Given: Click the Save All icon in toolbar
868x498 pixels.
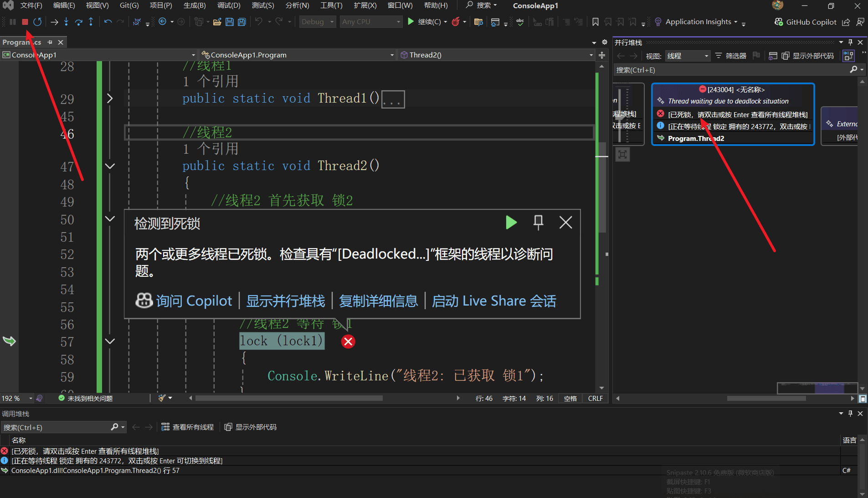Looking at the screenshot, I should point(242,22).
